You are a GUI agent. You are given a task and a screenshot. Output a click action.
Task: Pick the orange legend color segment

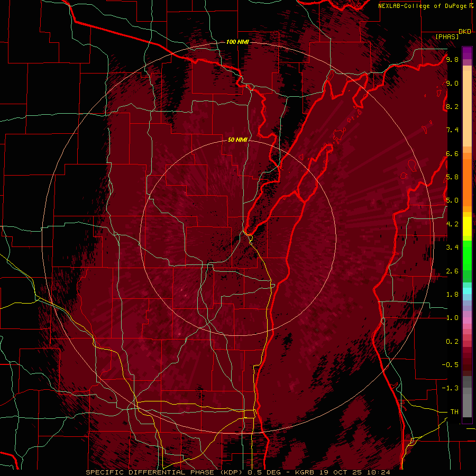[467, 182]
